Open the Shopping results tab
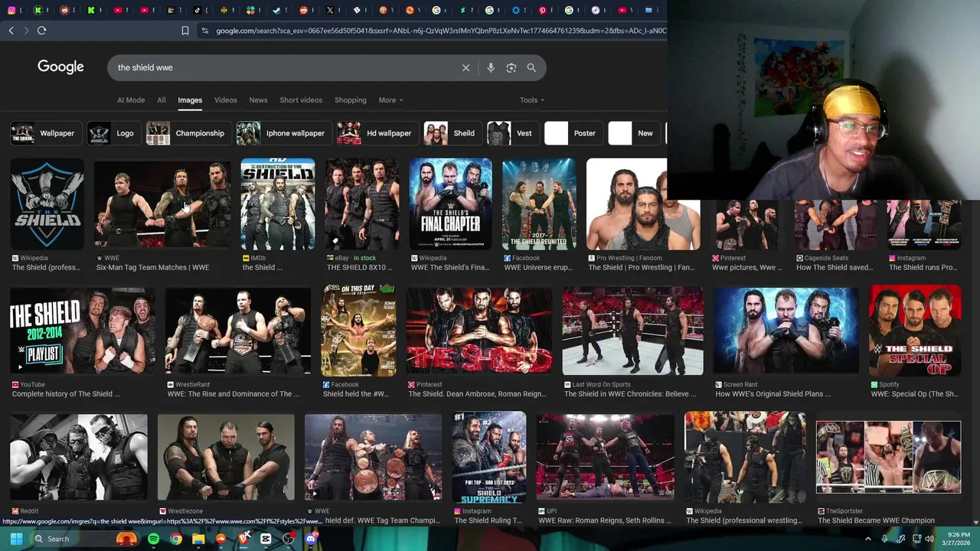Screen dimensions: 980x551 [x=350, y=100]
